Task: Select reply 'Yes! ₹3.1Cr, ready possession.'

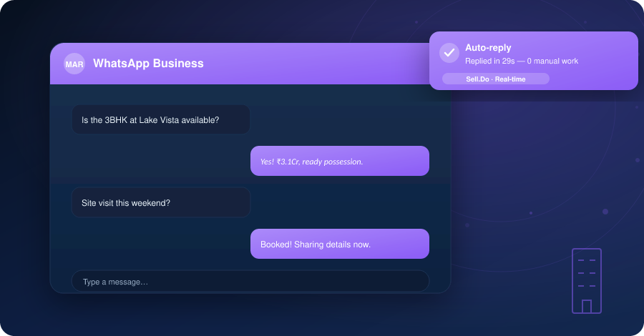Action: click(x=340, y=161)
